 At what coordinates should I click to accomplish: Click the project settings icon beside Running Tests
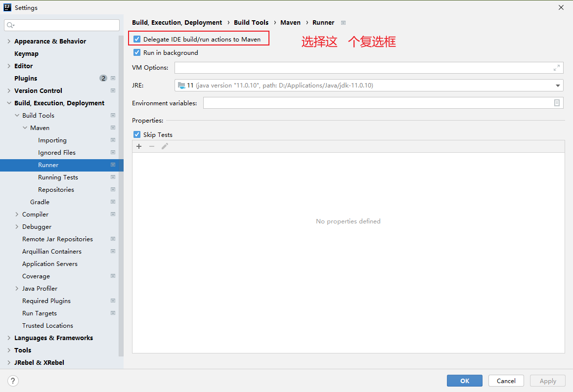pos(113,177)
